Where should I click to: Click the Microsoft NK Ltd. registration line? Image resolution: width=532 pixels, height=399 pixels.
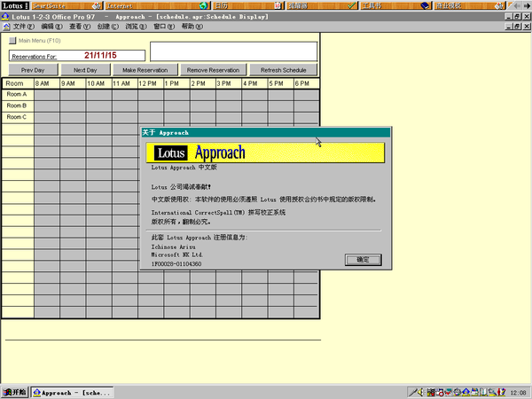click(x=176, y=254)
